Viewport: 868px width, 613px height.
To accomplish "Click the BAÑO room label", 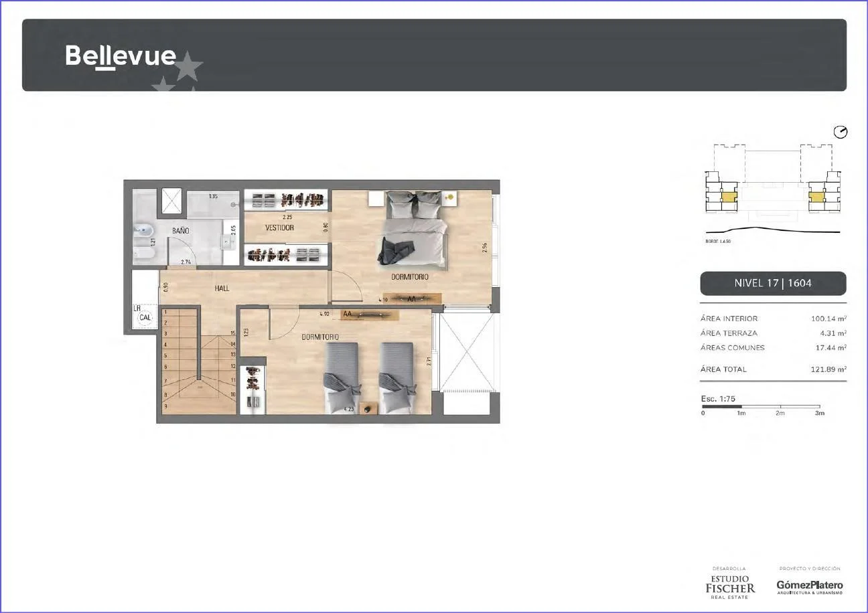I will [x=180, y=231].
